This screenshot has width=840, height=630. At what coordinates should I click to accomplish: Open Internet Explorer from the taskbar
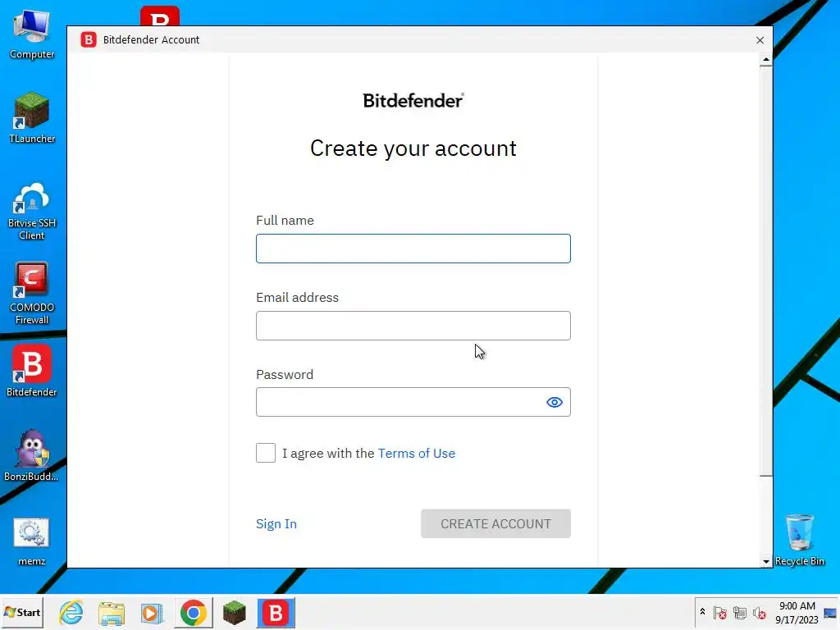pos(71,612)
